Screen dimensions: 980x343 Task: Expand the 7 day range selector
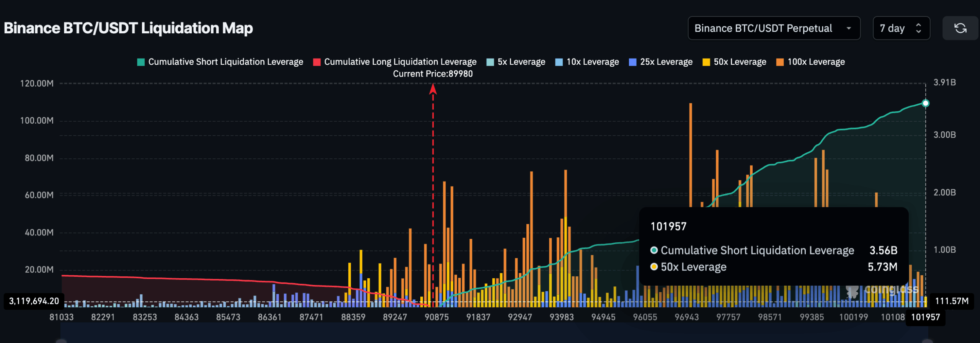(x=901, y=28)
